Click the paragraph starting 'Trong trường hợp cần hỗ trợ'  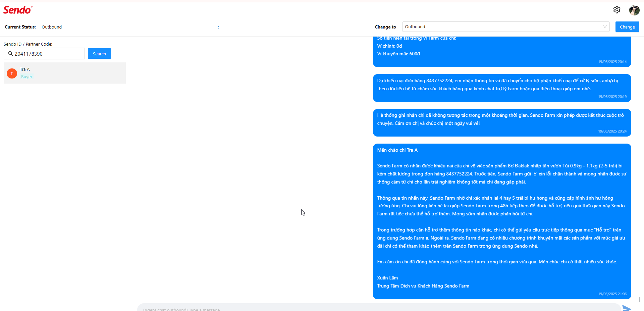point(501,238)
